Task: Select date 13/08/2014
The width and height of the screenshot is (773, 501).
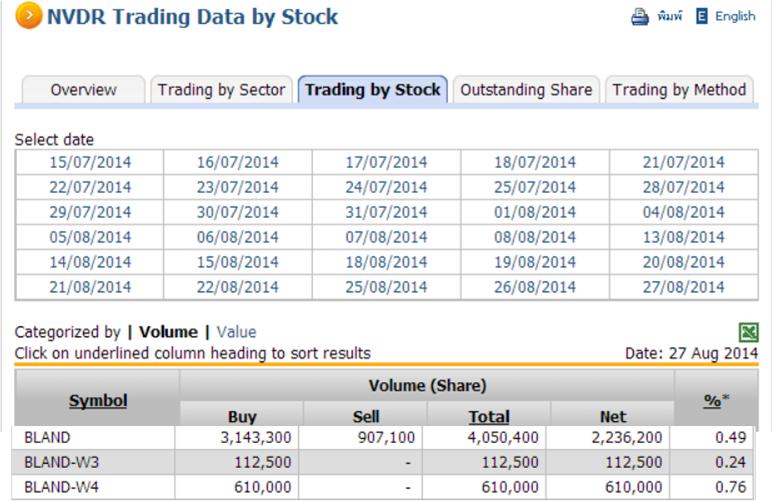Action: [x=684, y=237]
